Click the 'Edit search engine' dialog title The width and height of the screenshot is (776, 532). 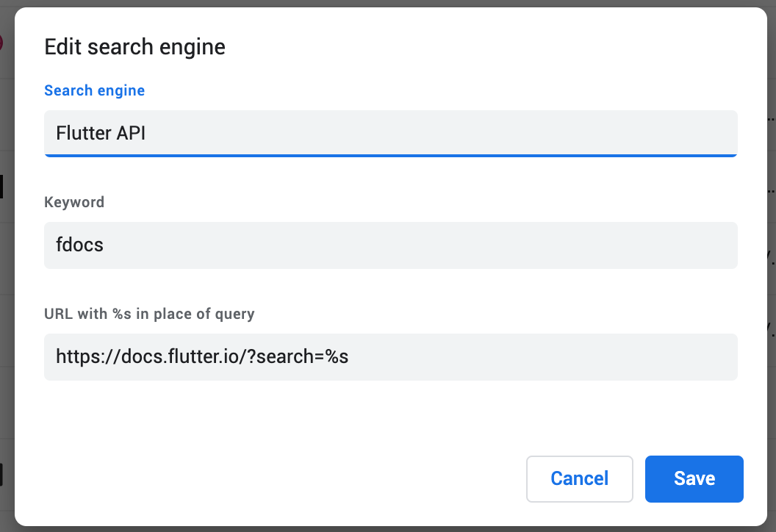pos(134,47)
